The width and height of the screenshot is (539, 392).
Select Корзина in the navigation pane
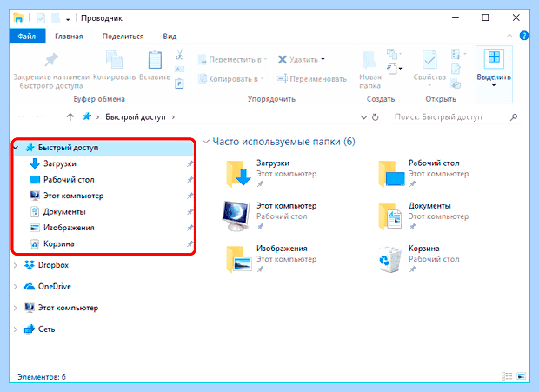pyautogui.click(x=59, y=244)
